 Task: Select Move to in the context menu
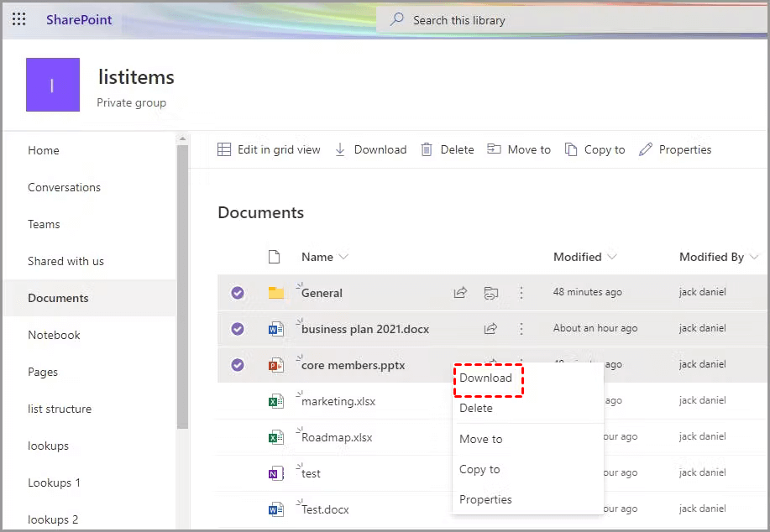click(x=481, y=439)
